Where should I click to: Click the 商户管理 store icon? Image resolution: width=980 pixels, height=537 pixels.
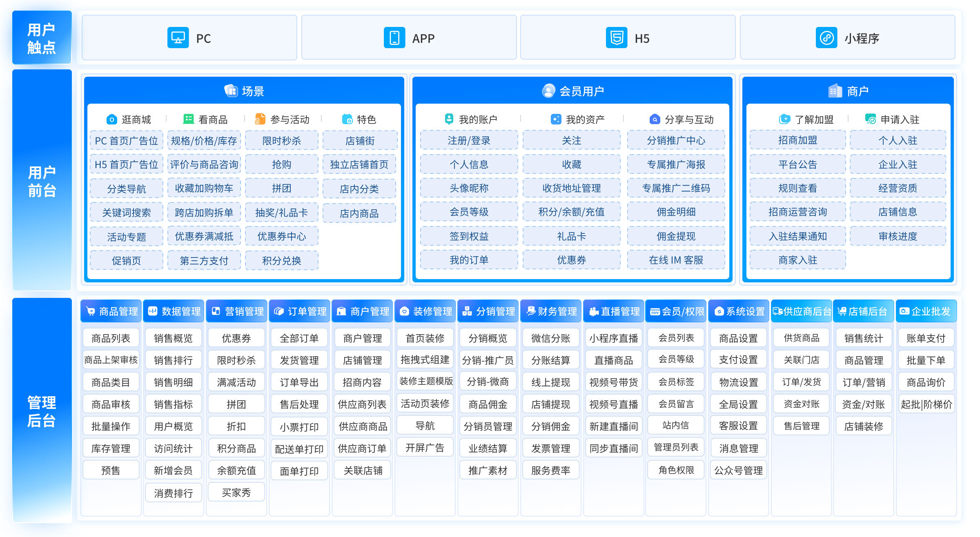point(341,311)
